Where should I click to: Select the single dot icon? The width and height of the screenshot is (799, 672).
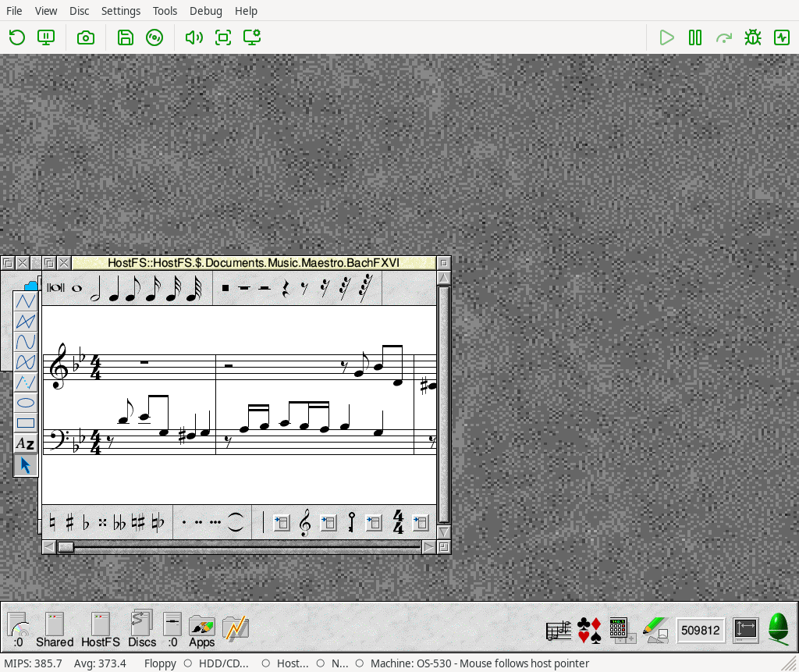tap(184, 522)
